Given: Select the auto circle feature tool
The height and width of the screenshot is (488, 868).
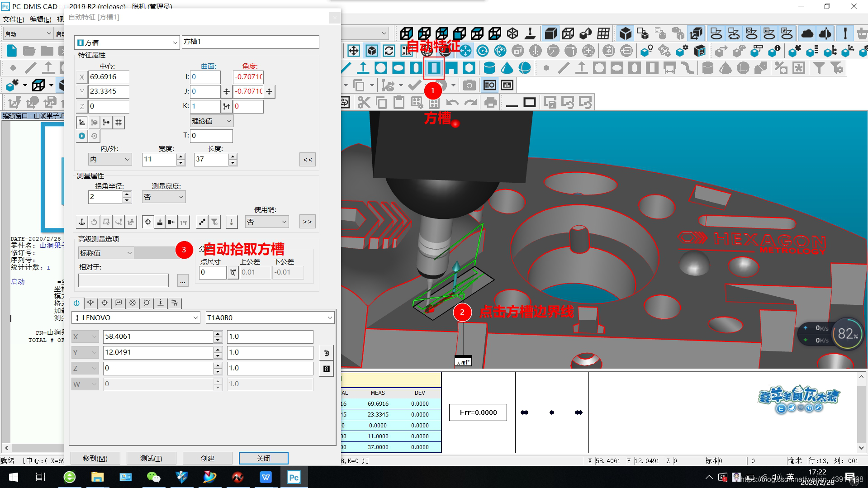Looking at the screenshot, I should (381, 68).
